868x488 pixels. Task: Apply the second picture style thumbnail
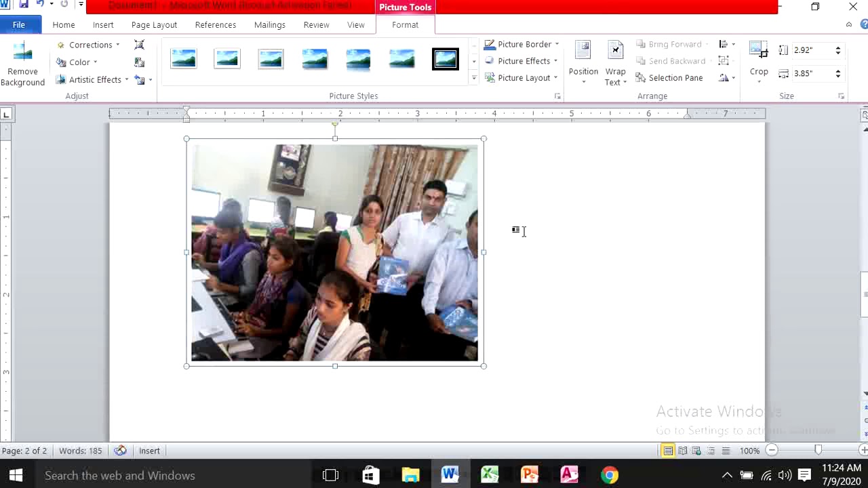pos(227,60)
